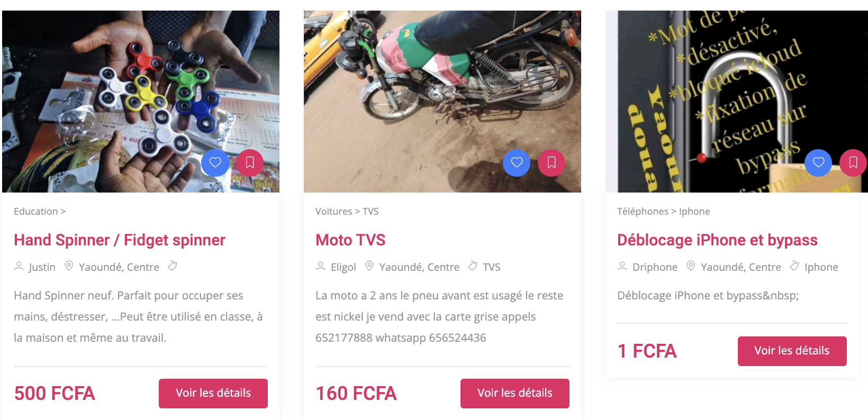868x420 pixels.
Task: Open the Moto TVS title link
Action: click(x=350, y=240)
